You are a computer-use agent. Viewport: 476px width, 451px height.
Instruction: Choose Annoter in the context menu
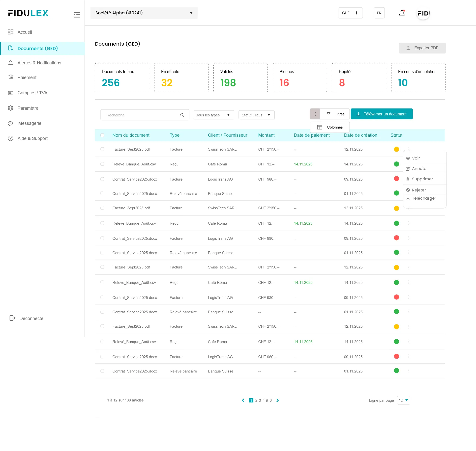point(420,169)
